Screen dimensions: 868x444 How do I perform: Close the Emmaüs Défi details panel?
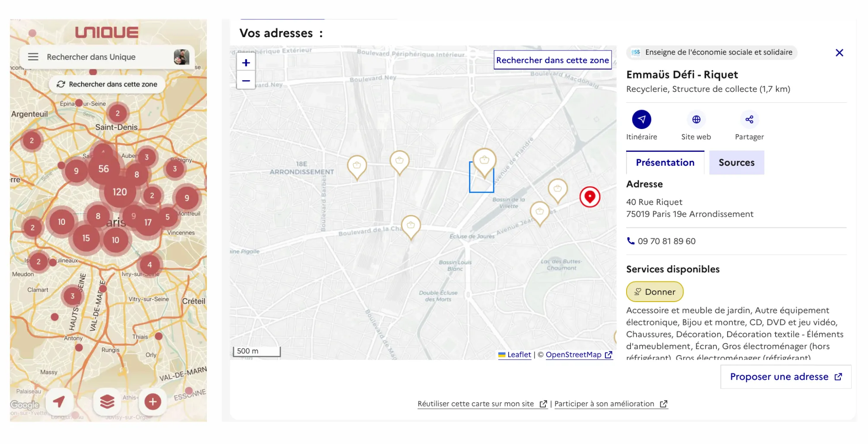(839, 53)
